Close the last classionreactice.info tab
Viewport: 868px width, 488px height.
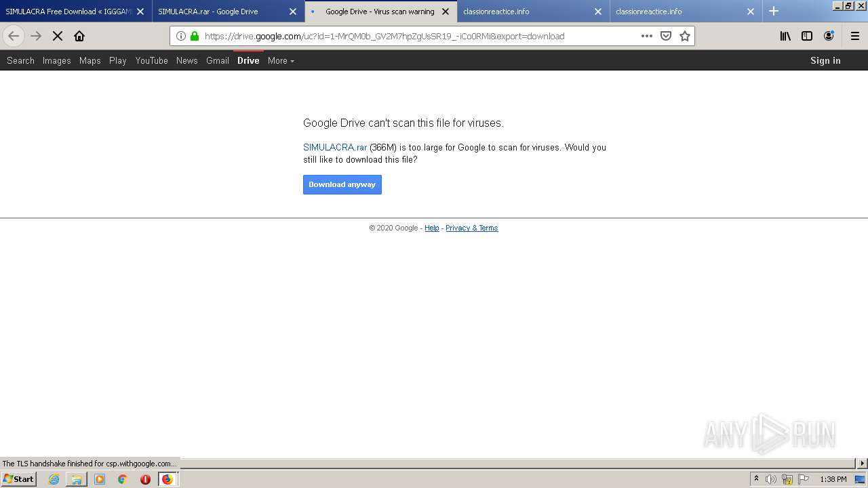coord(751,12)
